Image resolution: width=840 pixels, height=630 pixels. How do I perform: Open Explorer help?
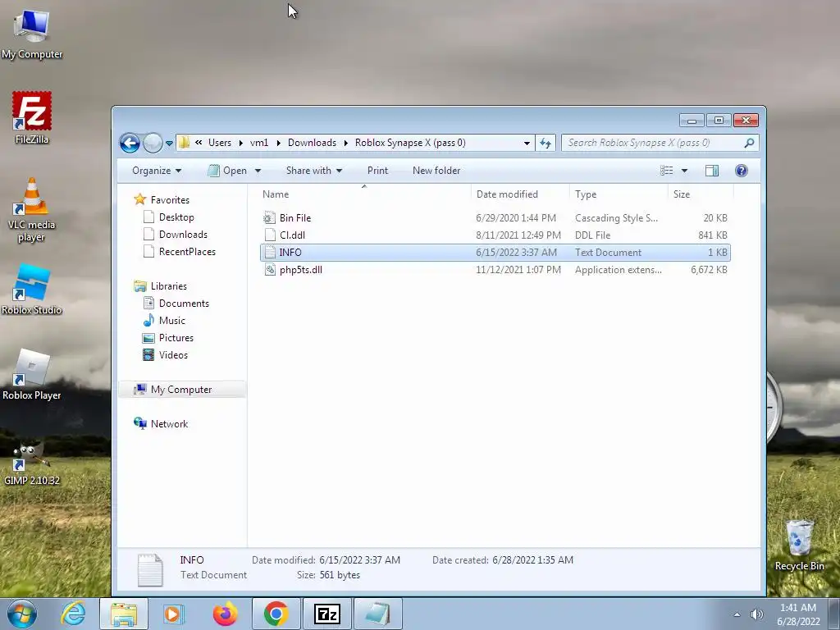click(x=742, y=171)
